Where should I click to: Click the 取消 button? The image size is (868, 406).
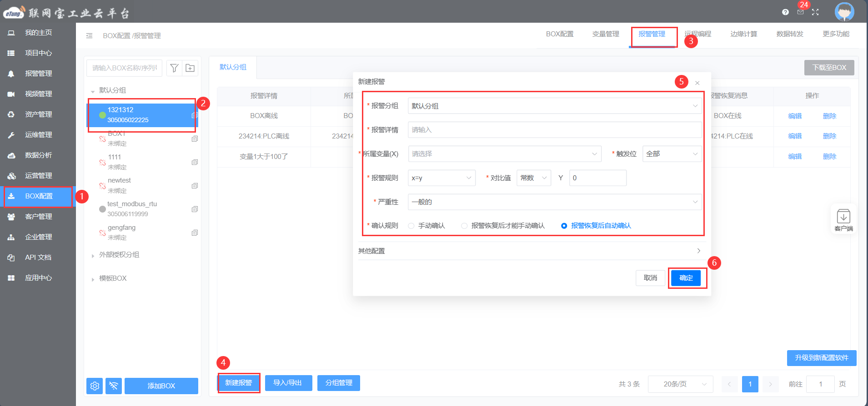[650, 278]
